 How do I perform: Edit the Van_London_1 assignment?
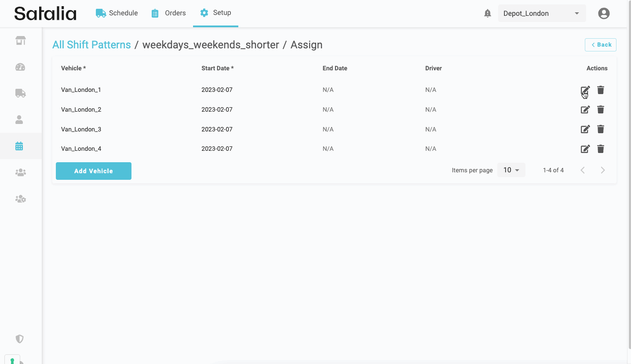pyautogui.click(x=585, y=90)
